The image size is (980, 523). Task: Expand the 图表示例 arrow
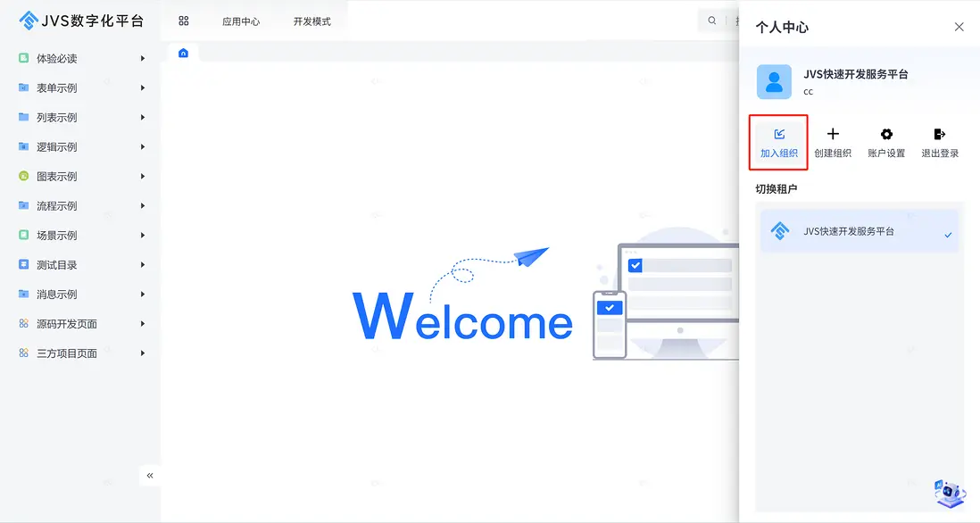[143, 176]
